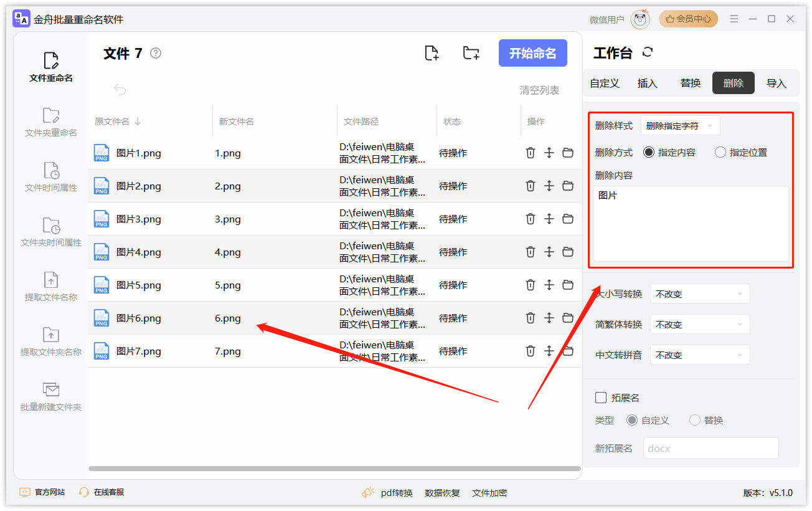Open the 删除样式 dropdown
Viewport: 812px width, 511px height.
click(680, 126)
